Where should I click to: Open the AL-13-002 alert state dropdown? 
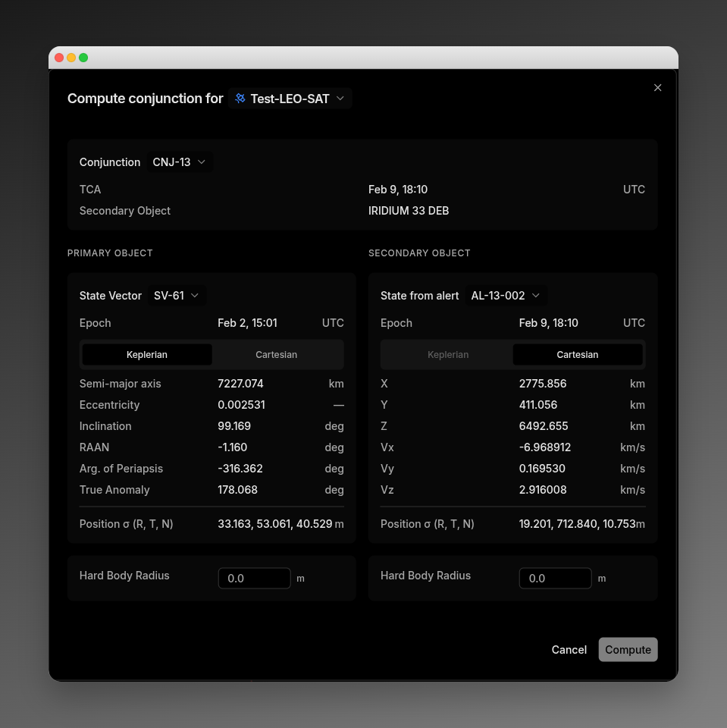506,296
